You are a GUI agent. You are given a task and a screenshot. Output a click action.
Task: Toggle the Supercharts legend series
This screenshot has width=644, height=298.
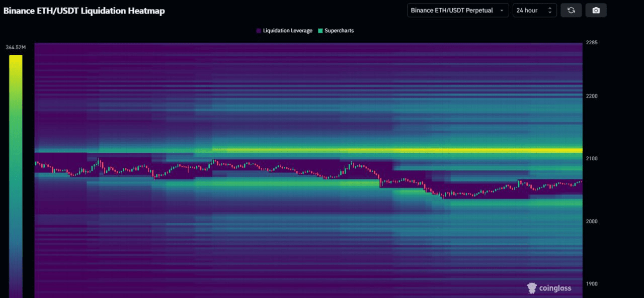click(x=336, y=31)
